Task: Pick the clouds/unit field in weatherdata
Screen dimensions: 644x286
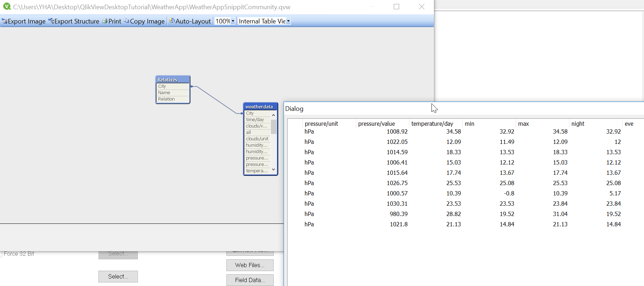Action: [x=258, y=139]
